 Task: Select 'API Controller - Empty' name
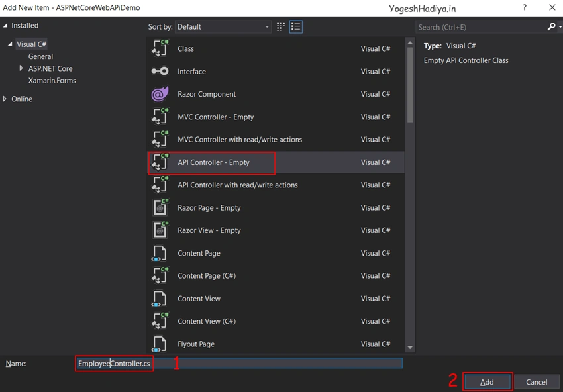point(213,162)
